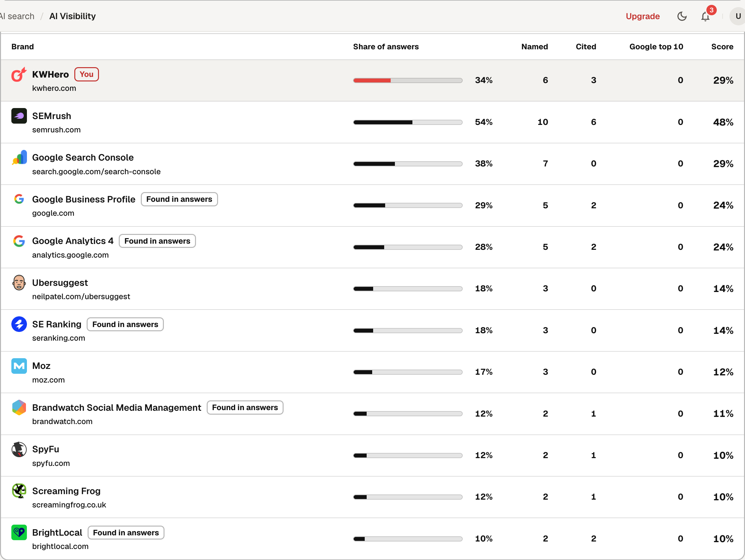745x560 pixels.
Task: Click SEMrush's 48% score value
Action: (x=723, y=122)
